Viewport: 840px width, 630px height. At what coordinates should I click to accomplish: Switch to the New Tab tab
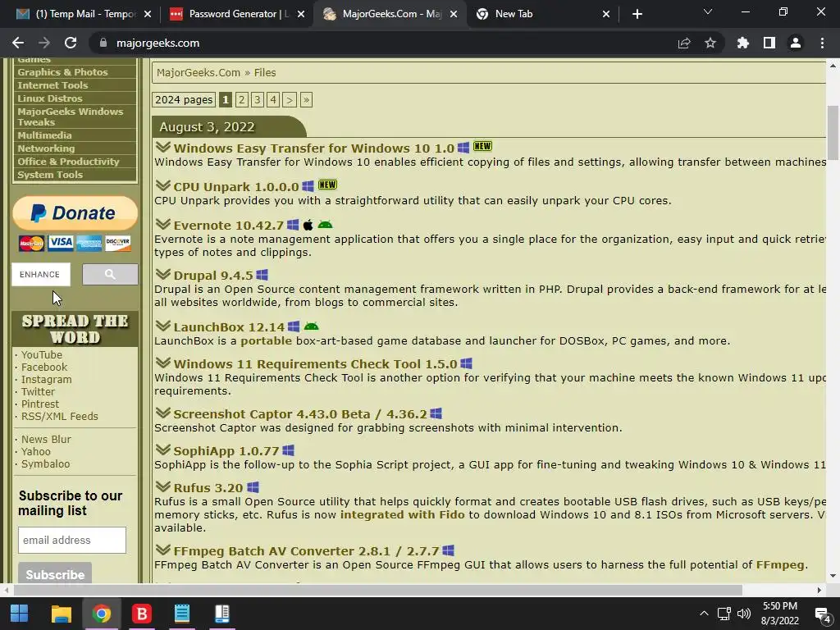coord(542,14)
